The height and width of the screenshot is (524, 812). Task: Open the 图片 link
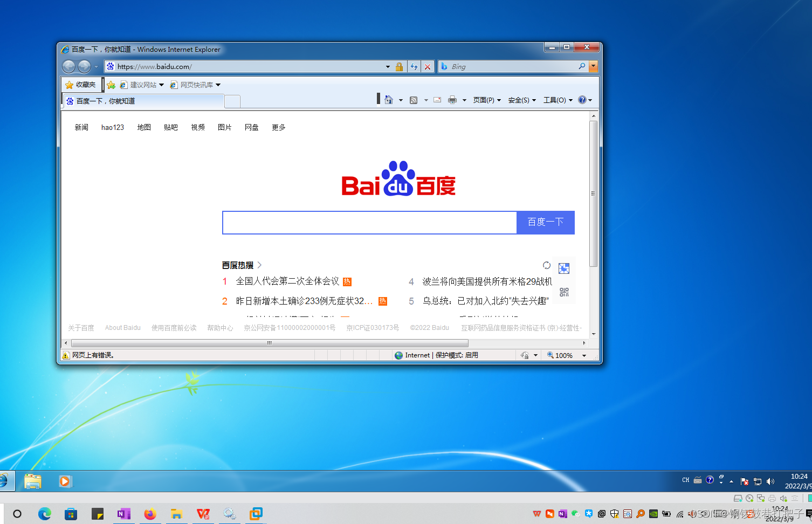(x=225, y=127)
